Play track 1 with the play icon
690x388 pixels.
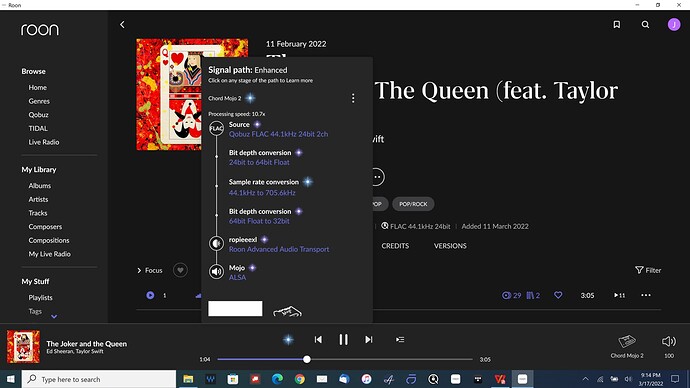click(x=150, y=295)
